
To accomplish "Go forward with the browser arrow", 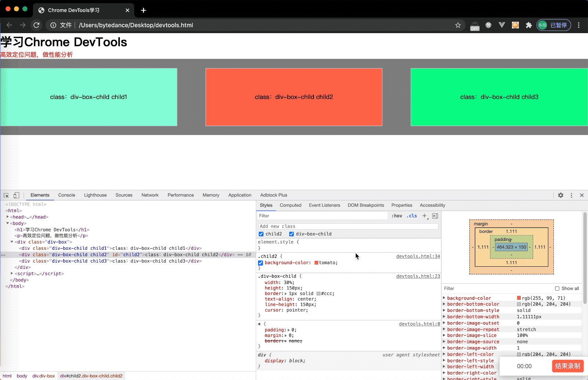I will click(x=23, y=25).
